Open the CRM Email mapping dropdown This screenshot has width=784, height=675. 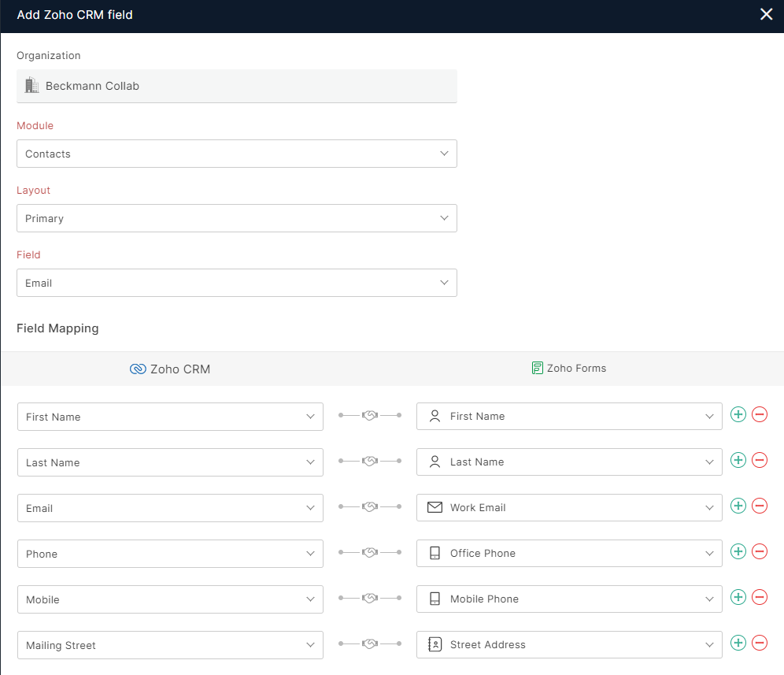tap(170, 508)
